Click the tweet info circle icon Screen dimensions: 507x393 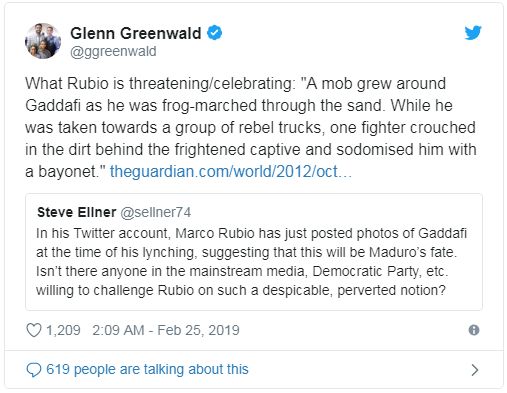click(474, 330)
